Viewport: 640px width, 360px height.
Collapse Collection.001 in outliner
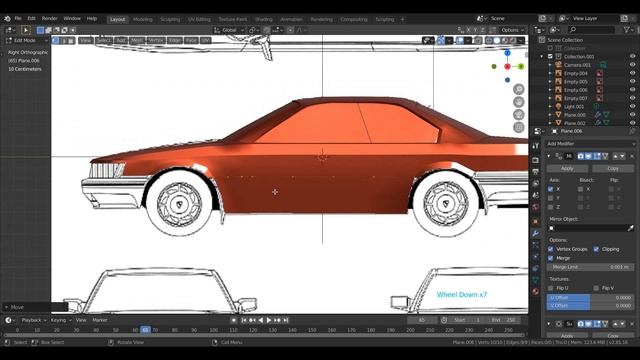point(542,57)
